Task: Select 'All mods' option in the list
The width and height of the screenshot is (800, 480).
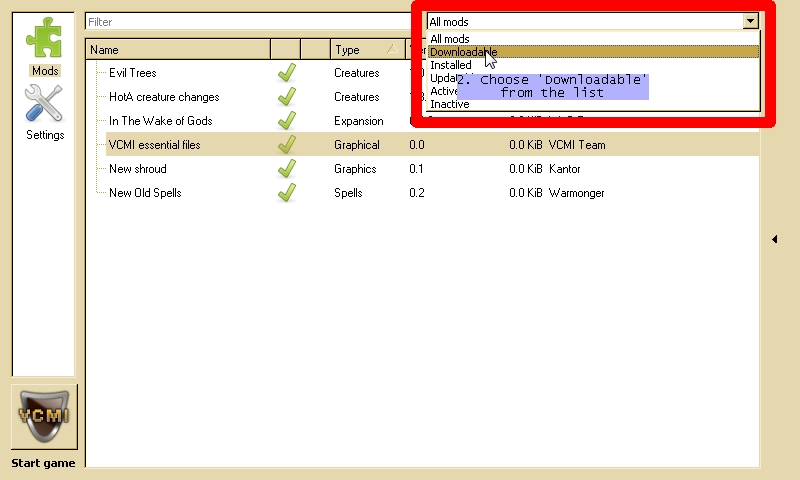Action: (x=449, y=39)
